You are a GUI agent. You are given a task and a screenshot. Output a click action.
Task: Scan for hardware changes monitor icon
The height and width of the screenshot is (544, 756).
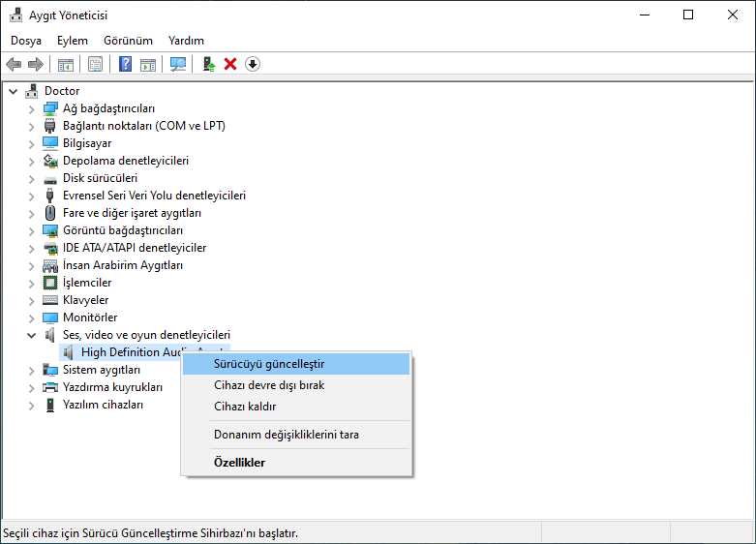pos(178,64)
